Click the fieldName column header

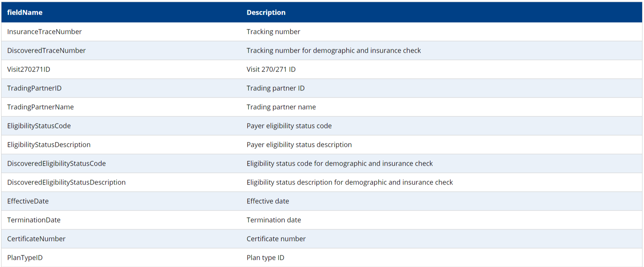click(x=25, y=12)
